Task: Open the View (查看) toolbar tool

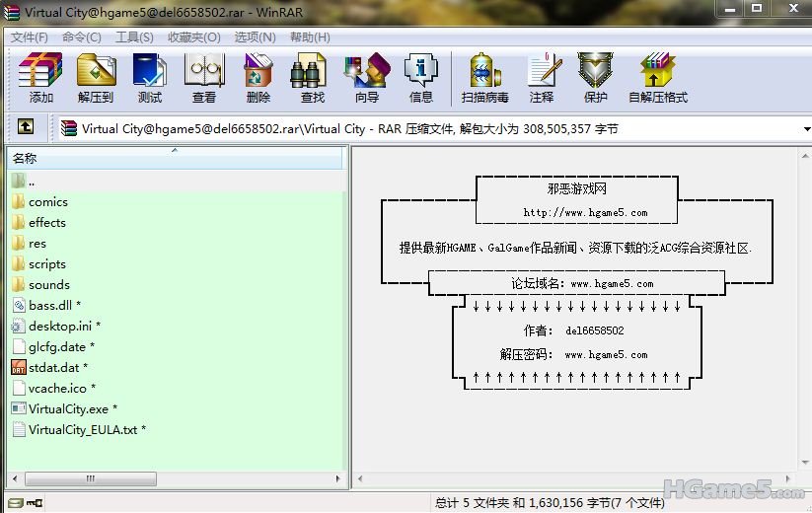Action: pyautogui.click(x=204, y=69)
